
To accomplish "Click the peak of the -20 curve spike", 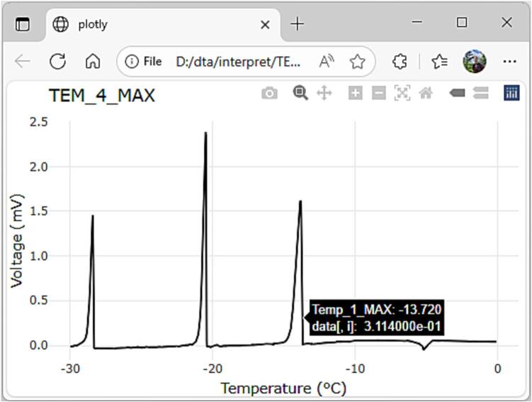I will 205,133.
